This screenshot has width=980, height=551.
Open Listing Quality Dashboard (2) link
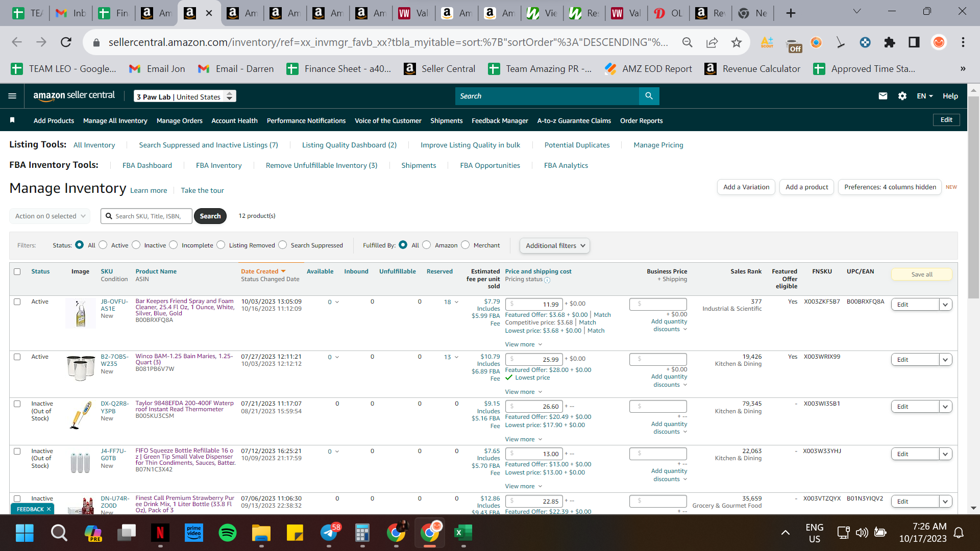(x=349, y=145)
